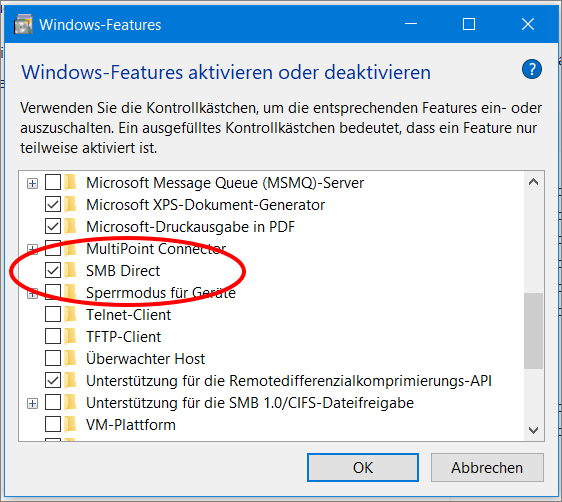Viewport: 562px width, 502px height.
Task: Click the Windows-Features title bar icon
Action: pyautogui.click(x=23, y=24)
